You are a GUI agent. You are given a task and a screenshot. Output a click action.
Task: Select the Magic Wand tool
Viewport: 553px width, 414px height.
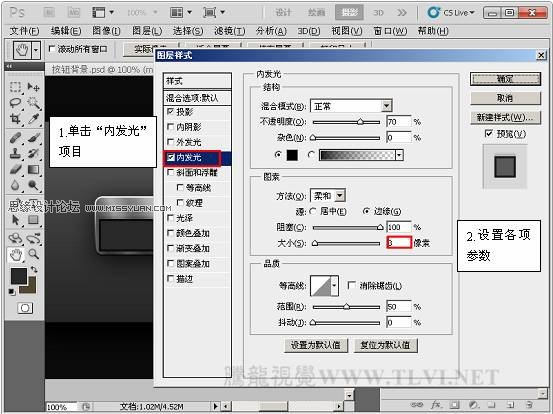[x=34, y=103]
